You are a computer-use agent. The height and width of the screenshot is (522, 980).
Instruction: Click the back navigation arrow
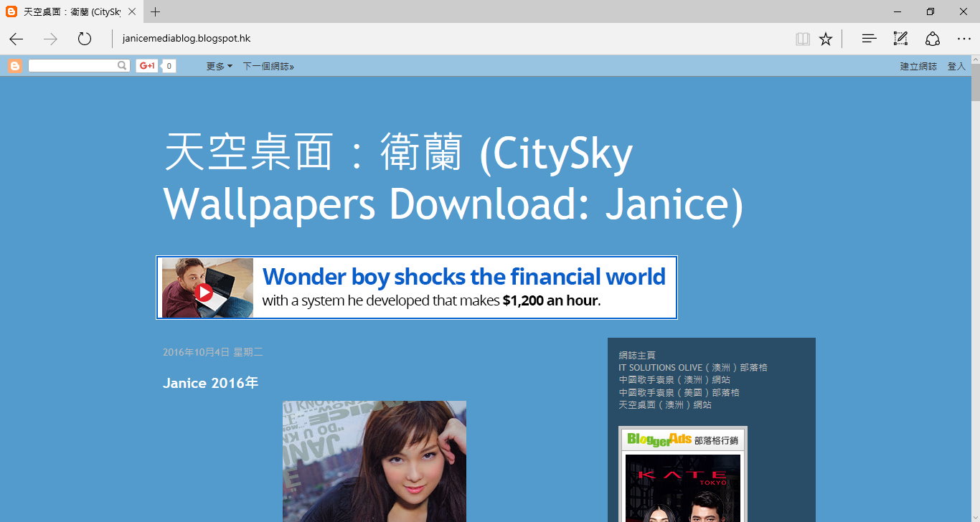[x=16, y=39]
